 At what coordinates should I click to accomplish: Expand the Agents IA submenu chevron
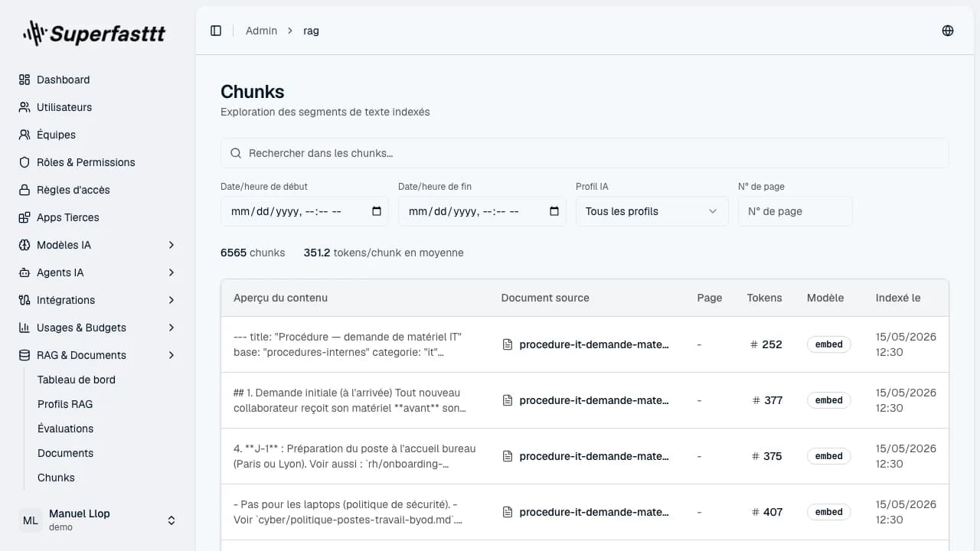171,272
